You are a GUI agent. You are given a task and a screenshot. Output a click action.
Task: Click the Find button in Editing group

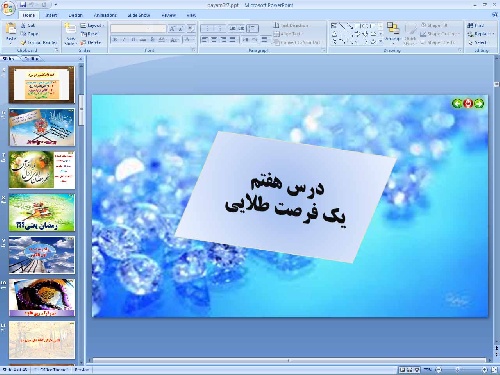coord(476,25)
